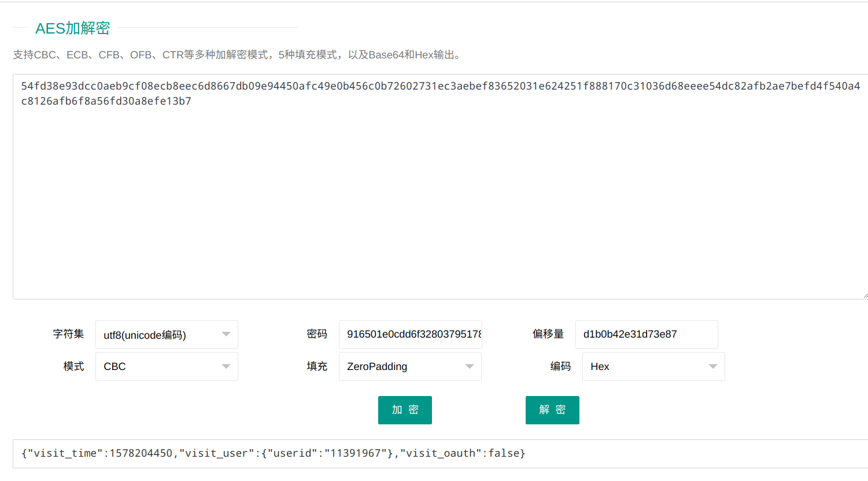
Task: Focus the 密码 password input field
Action: pyautogui.click(x=411, y=334)
